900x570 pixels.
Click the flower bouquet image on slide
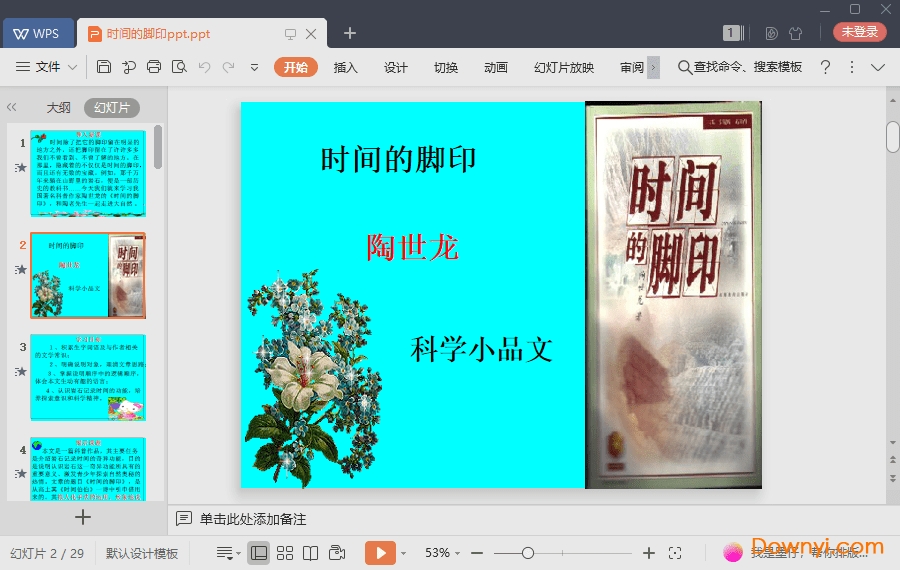pos(314,379)
